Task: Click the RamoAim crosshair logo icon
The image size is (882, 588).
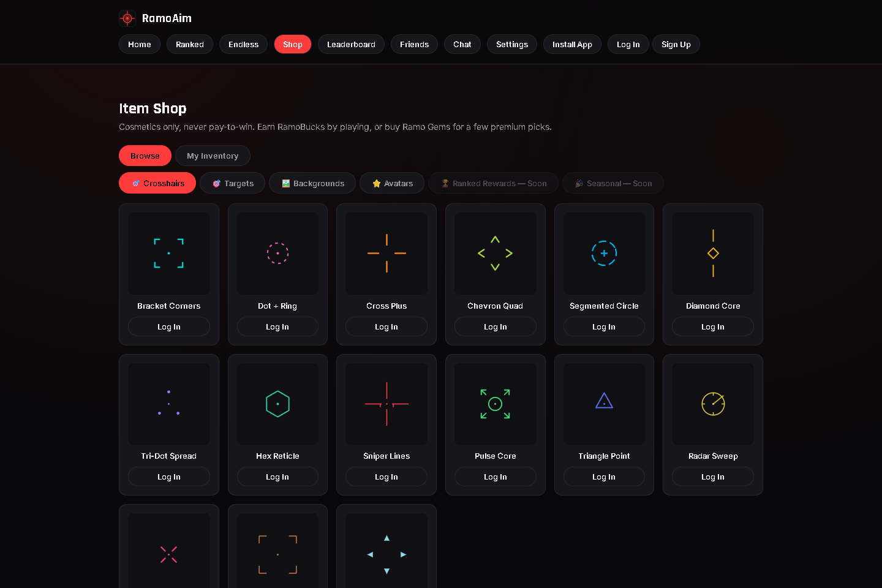Action: (127, 18)
